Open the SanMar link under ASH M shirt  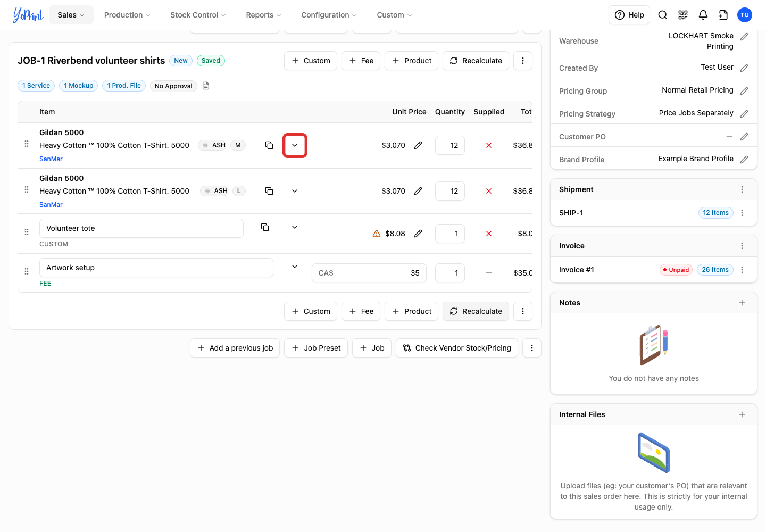(51, 159)
